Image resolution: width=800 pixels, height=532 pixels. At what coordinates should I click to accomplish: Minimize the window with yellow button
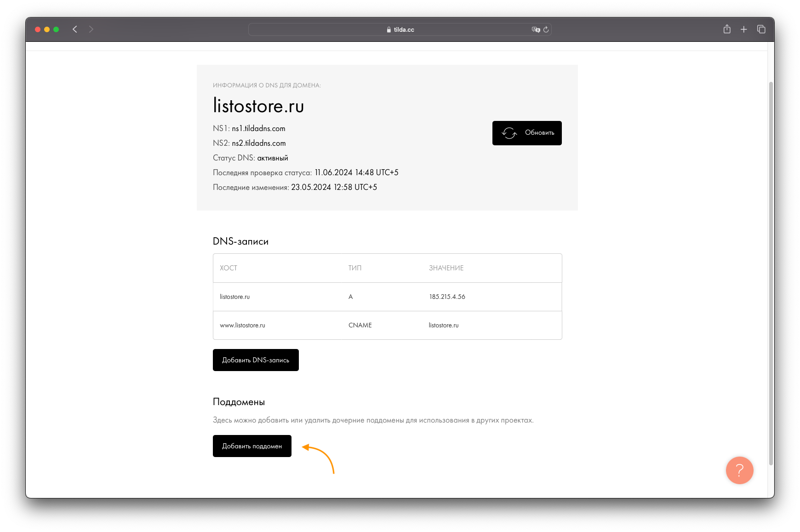[47, 29]
